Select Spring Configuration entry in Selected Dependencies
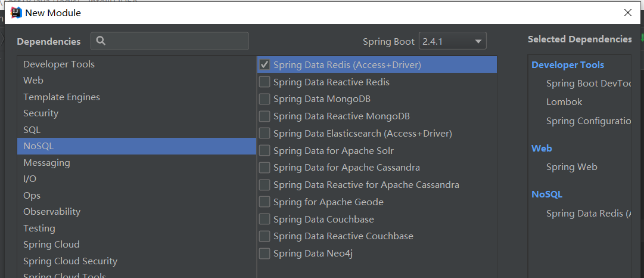Viewport: 644px width, 278px height. coord(589,121)
